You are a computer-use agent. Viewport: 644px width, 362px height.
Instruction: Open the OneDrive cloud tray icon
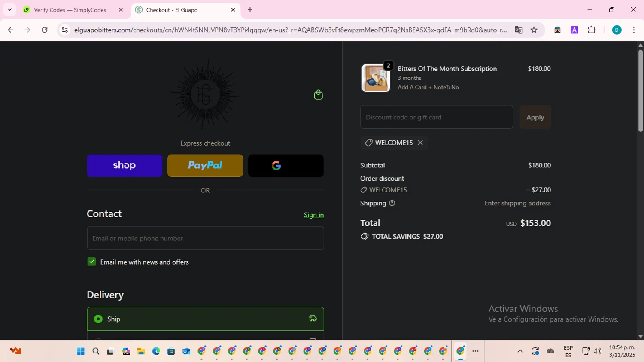point(550,351)
